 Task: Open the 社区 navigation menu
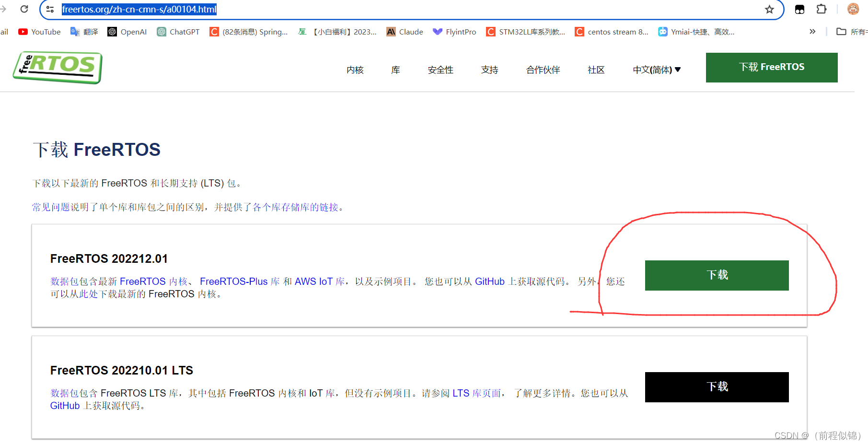[596, 70]
